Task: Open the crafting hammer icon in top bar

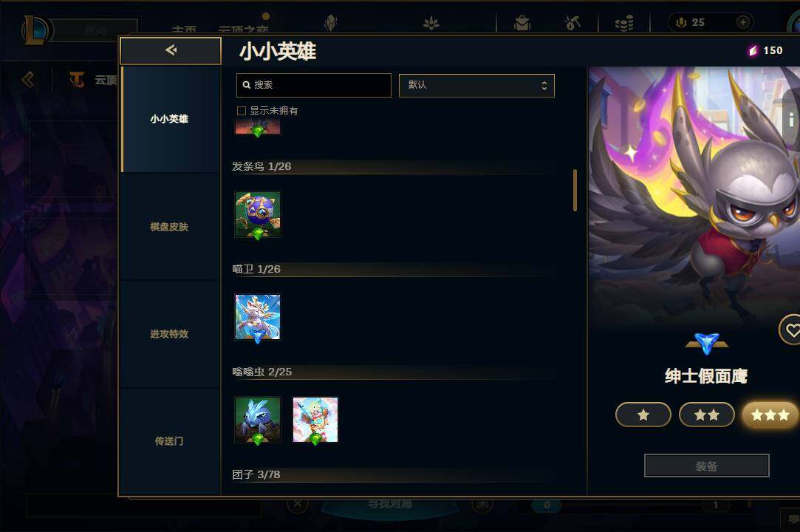Action: click(572, 23)
